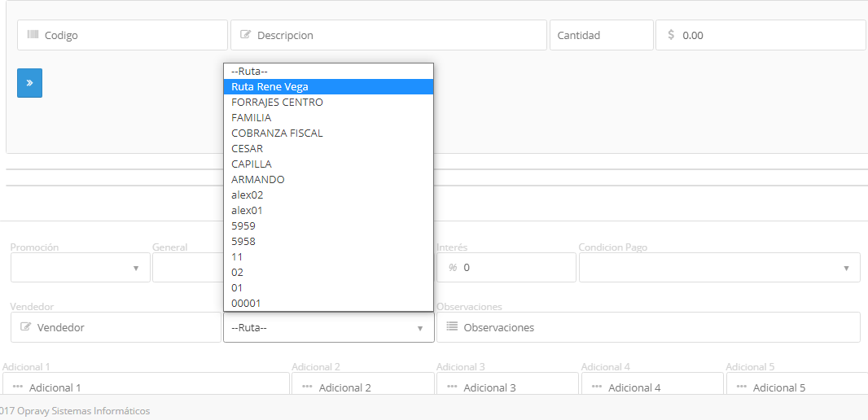
Task: Select CAPILLA option
Action: (x=328, y=164)
